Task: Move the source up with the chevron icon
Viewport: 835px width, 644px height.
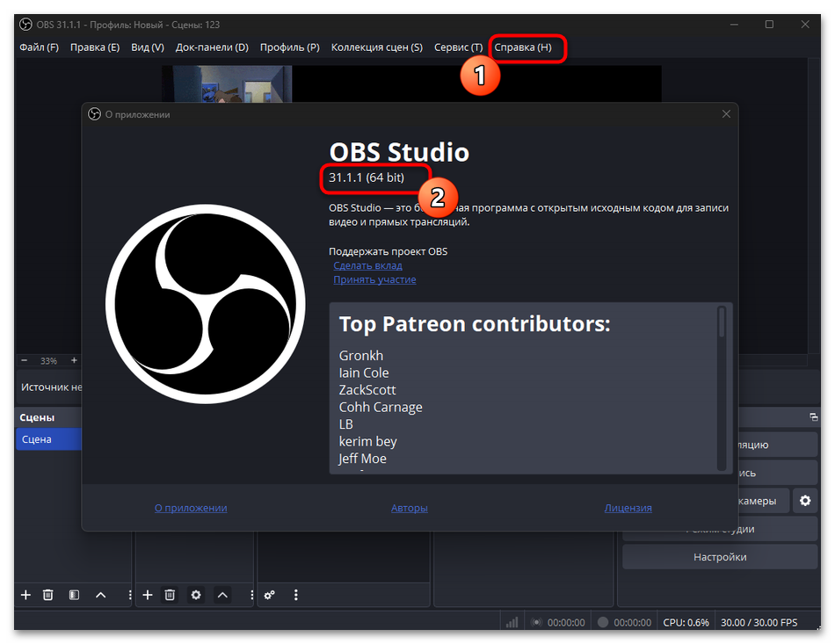Action: click(x=222, y=595)
